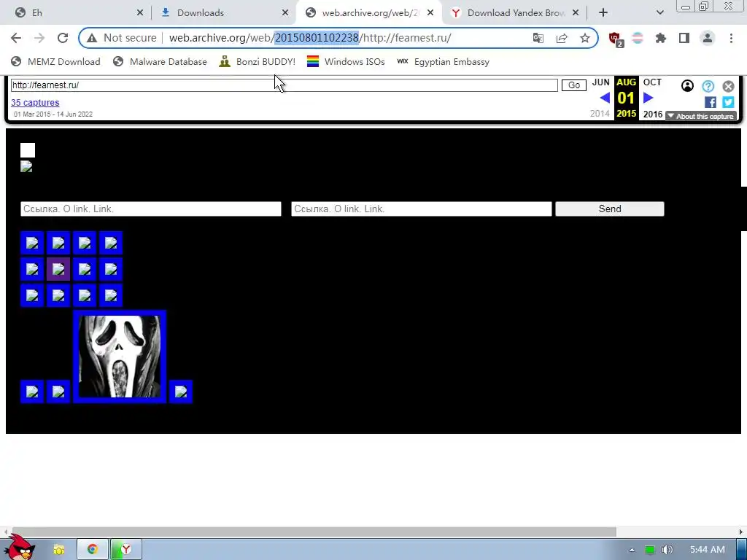Click the clock showing 5:44 AM
The height and width of the screenshot is (560, 747).
tap(708, 550)
